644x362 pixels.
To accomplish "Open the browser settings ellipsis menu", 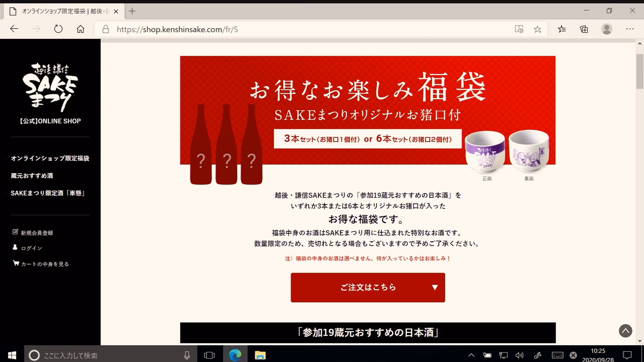I will coord(630,29).
